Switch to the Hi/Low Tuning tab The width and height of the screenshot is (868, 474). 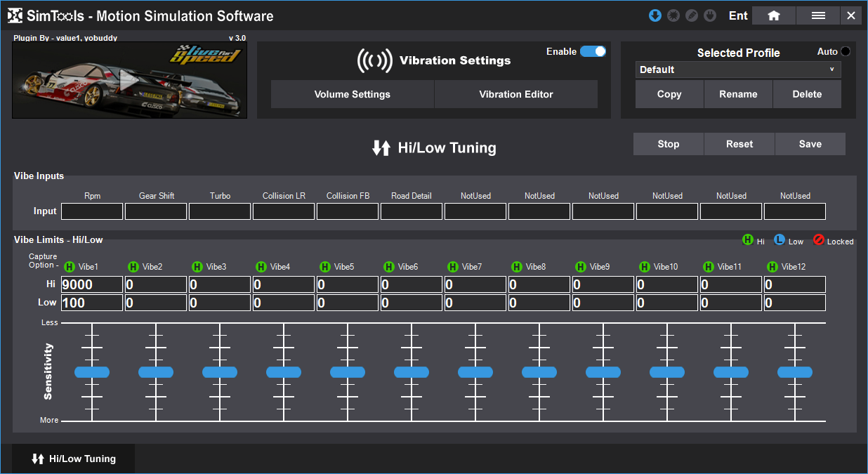click(74, 459)
